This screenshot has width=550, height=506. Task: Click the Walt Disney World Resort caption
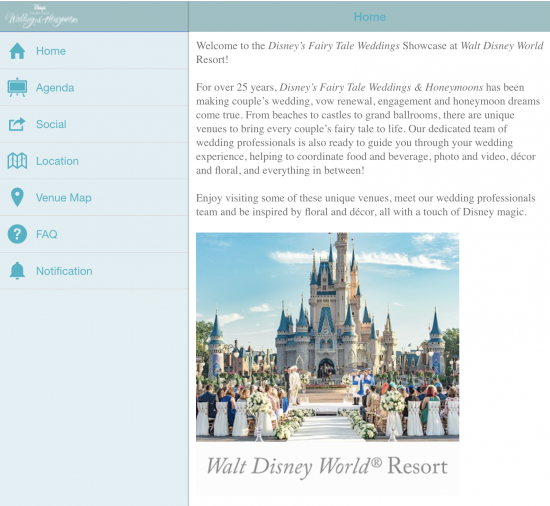pos(327,467)
